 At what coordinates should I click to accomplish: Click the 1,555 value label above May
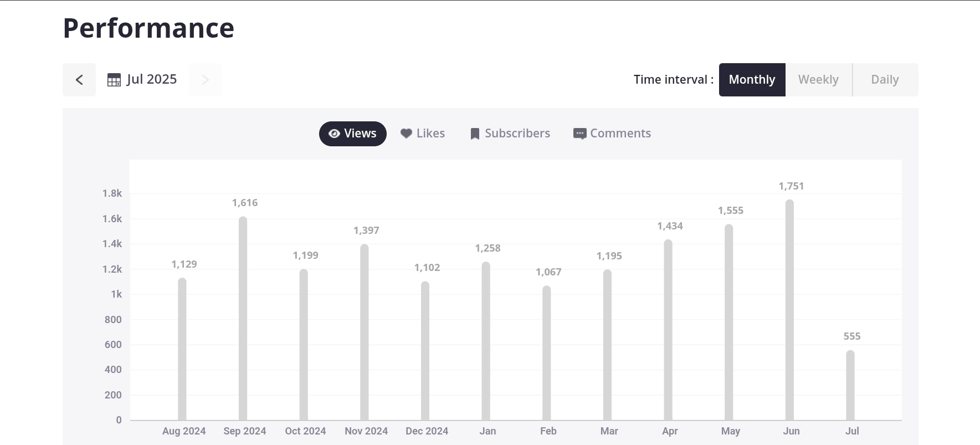tap(730, 211)
